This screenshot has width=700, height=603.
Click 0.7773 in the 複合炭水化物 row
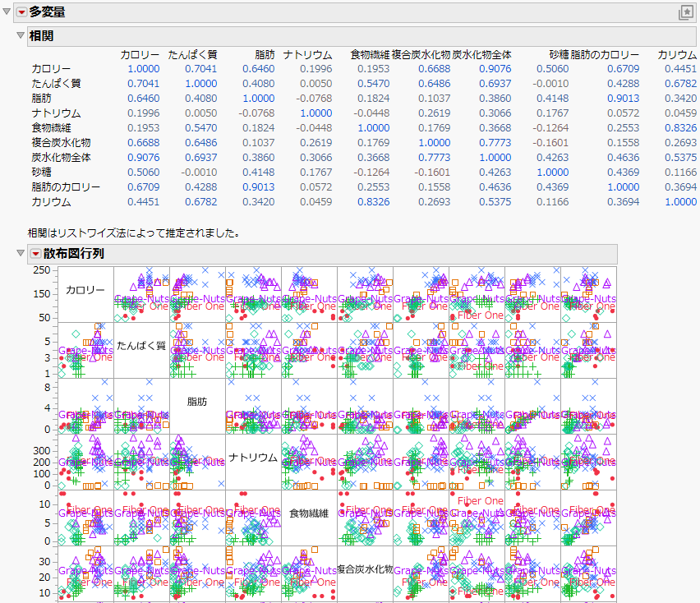[x=495, y=142]
